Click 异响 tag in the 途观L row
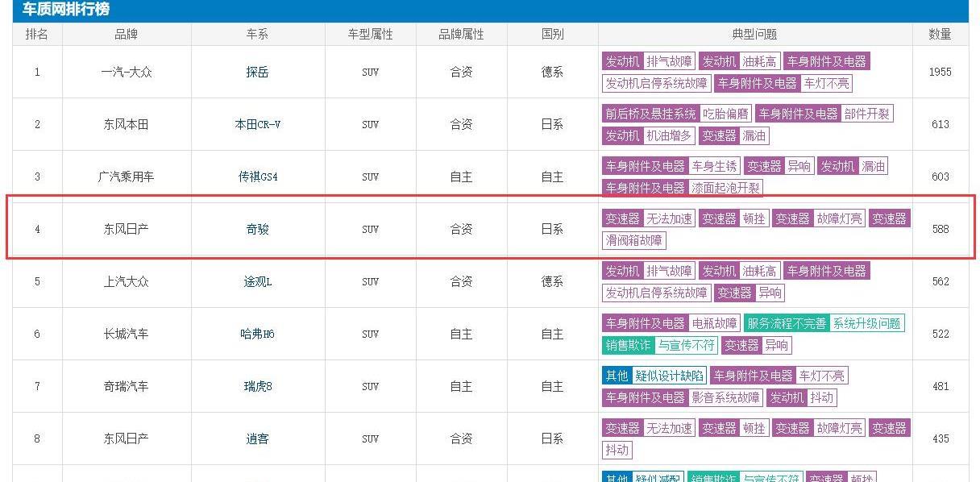 (x=770, y=293)
